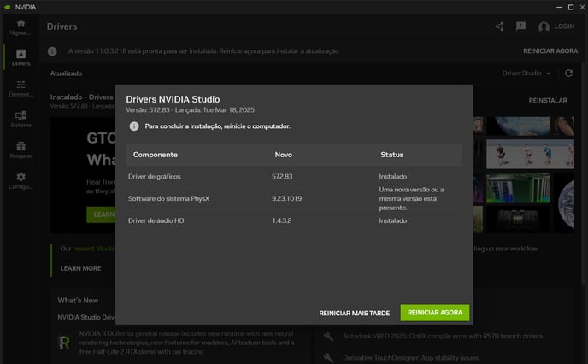Image resolution: width=588 pixels, height=364 pixels.
Task: Select the Software do sistema PhysX row
Action: (294, 198)
